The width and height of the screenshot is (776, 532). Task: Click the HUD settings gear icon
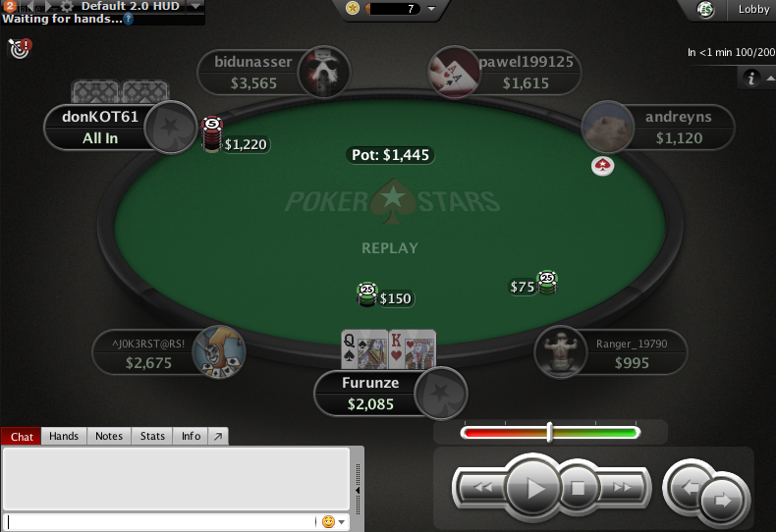click(x=67, y=6)
